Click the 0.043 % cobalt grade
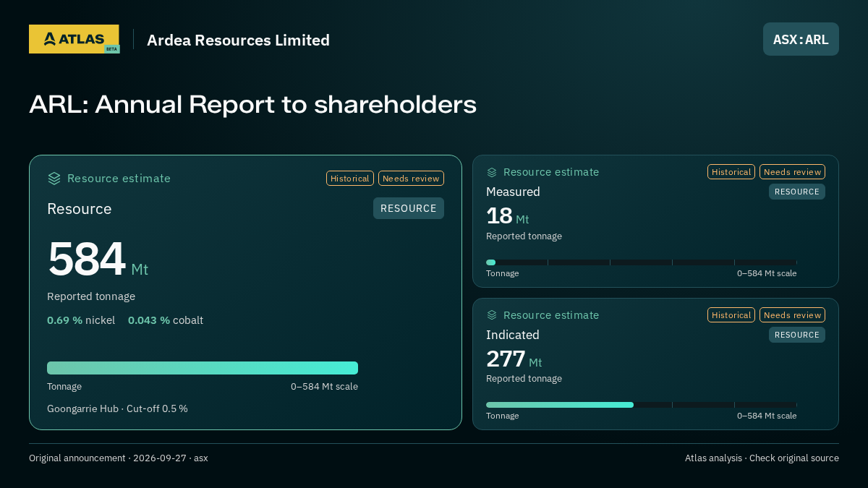868x488 pixels. 166,320
